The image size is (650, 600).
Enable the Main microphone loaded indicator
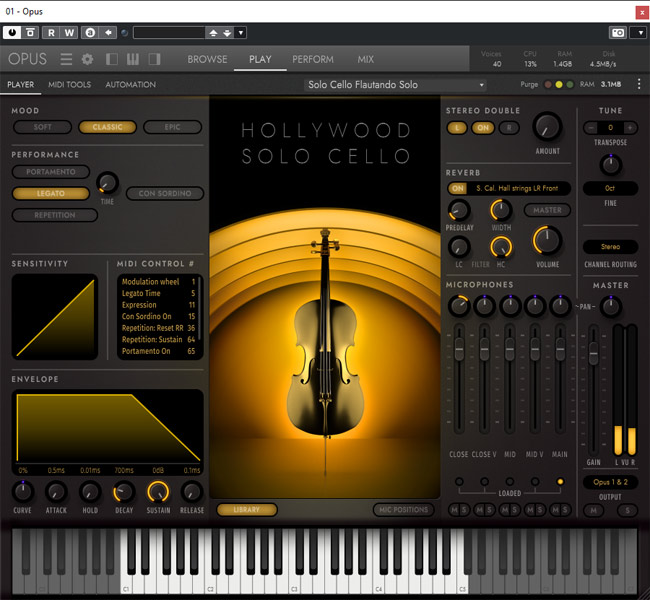coord(560,482)
